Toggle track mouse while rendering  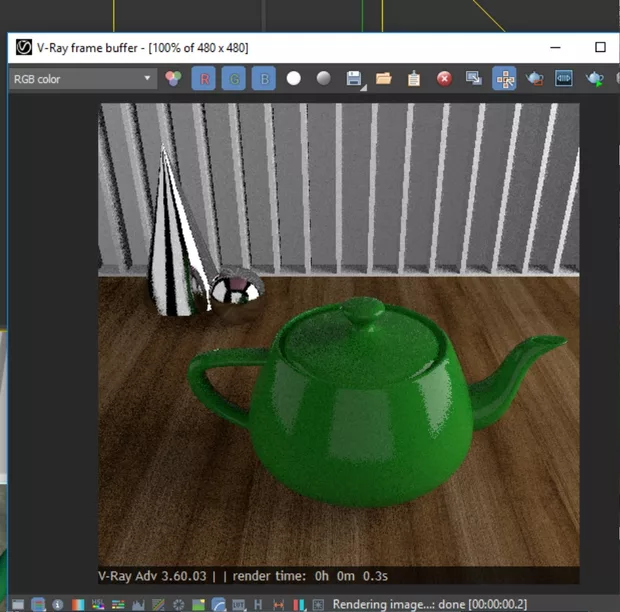(504, 79)
